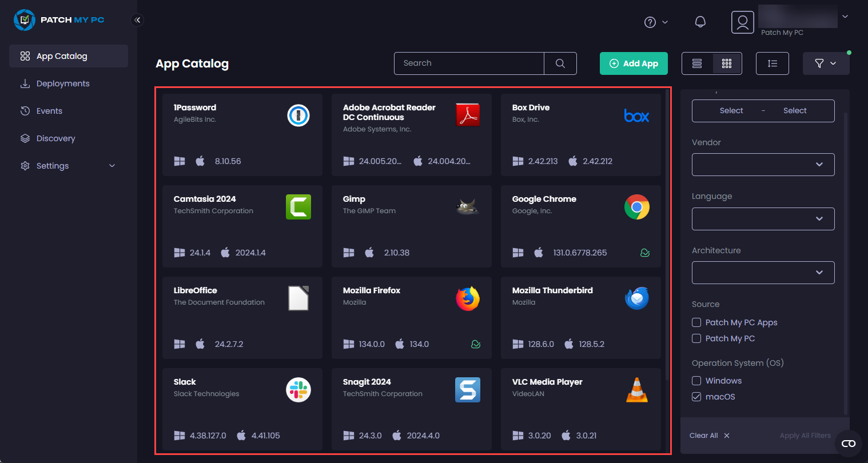Disable the macOS checkbox
The image size is (868, 463).
pyautogui.click(x=696, y=396)
